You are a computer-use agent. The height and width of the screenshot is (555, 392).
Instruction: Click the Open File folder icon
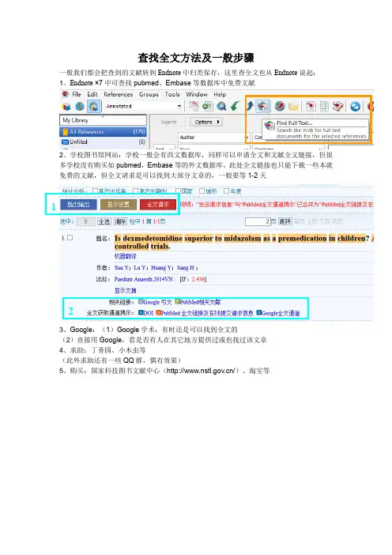click(293, 106)
